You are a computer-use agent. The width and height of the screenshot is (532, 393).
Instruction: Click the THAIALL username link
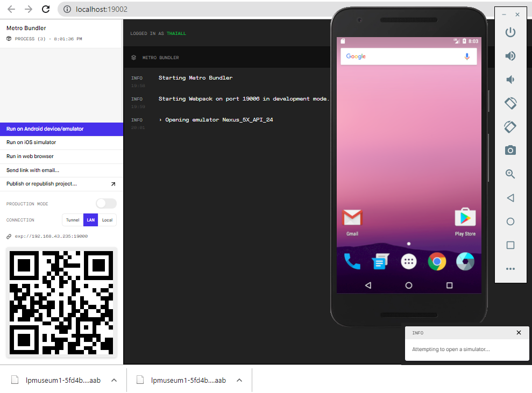click(x=176, y=33)
